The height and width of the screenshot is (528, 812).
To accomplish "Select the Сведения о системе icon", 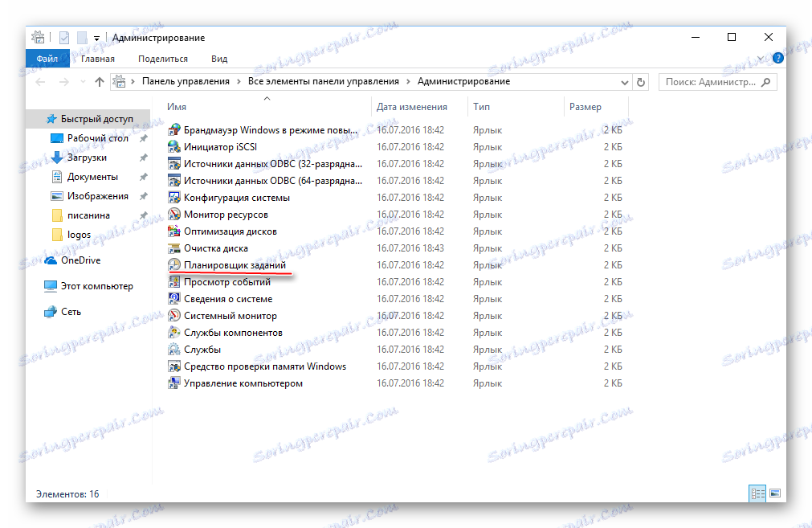I will click(x=174, y=298).
